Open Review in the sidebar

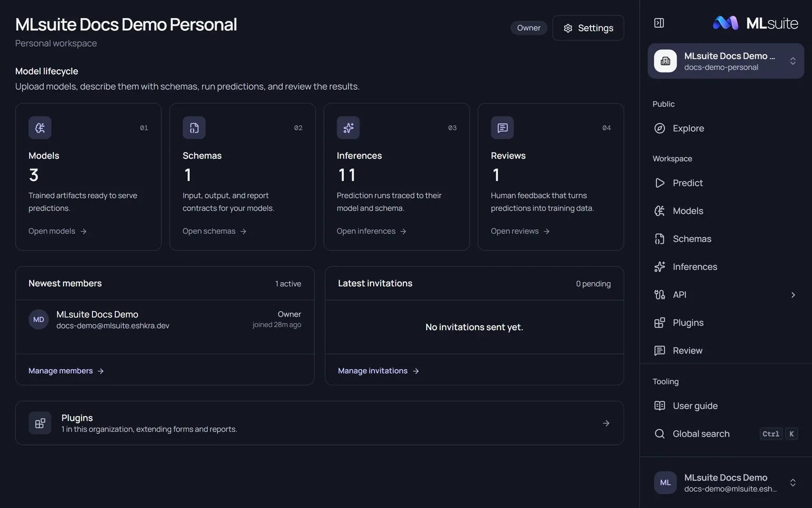tap(725, 351)
